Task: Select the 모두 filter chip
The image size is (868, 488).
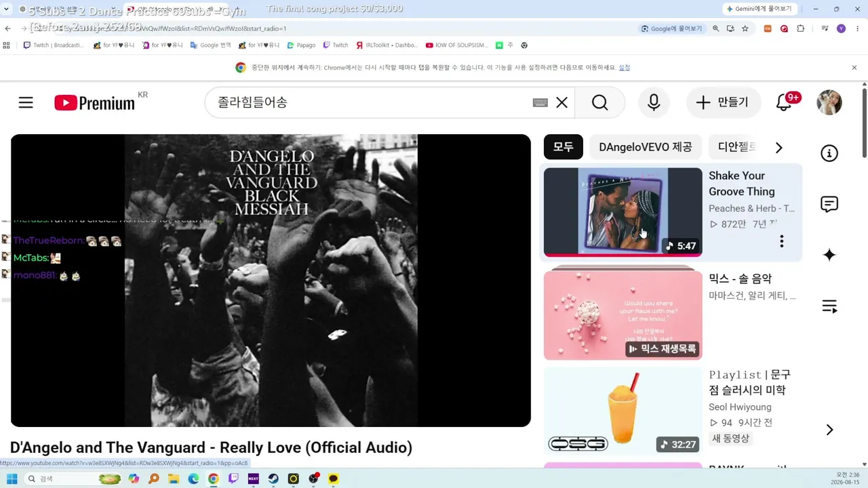Action: [563, 147]
